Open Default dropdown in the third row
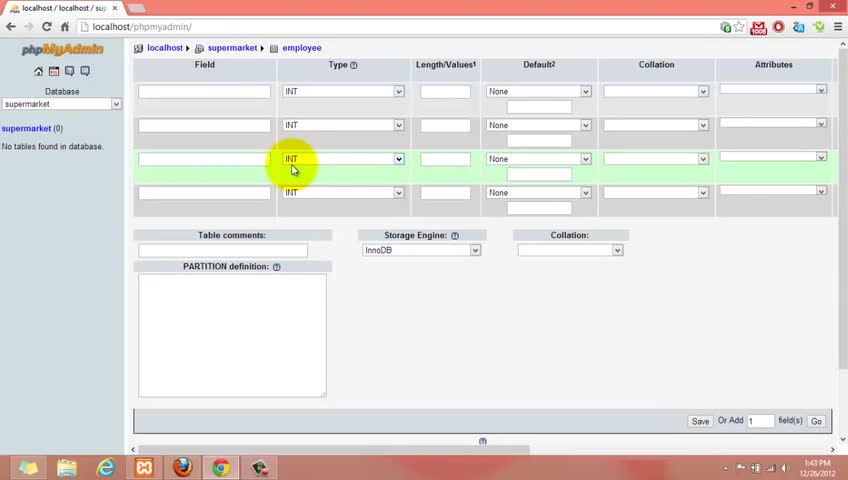The width and height of the screenshot is (848, 480). pyautogui.click(x=539, y=159)
